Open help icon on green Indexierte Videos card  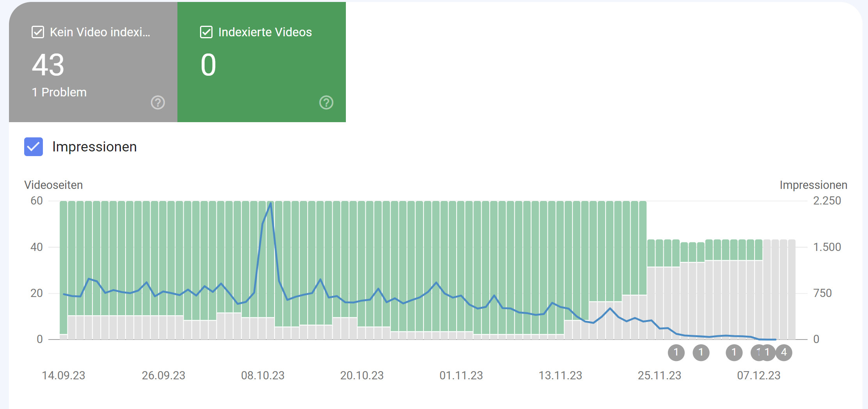(326, 103)
